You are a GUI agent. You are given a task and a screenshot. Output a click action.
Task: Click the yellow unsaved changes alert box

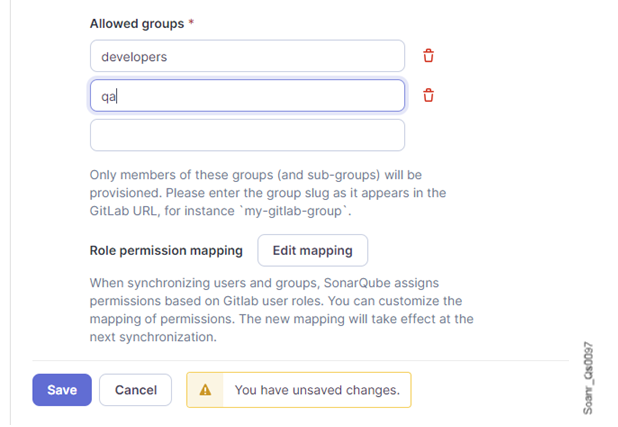click(298, 390)
